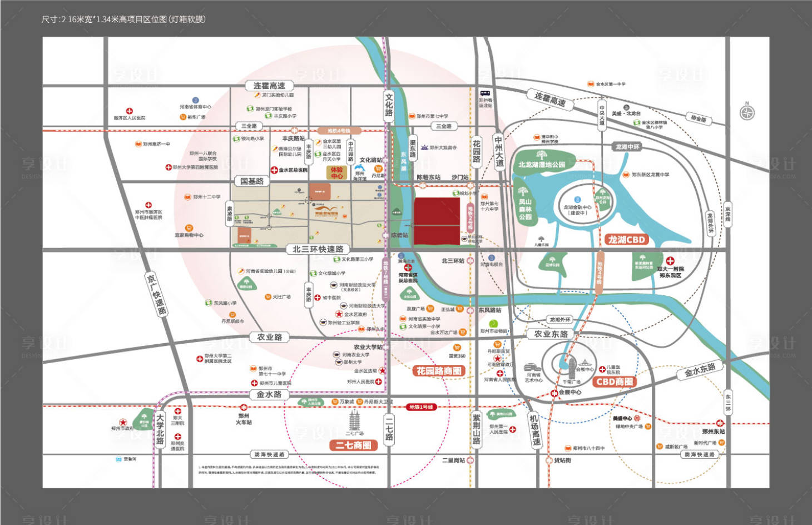
Task: Click the book icon next to 郑州惠济一中
Action: (138, 143)
